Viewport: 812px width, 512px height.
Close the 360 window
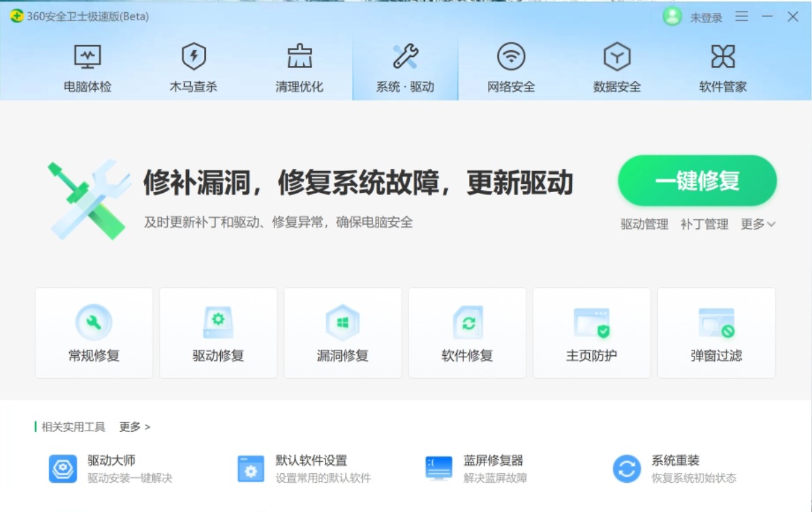[793, 16]
